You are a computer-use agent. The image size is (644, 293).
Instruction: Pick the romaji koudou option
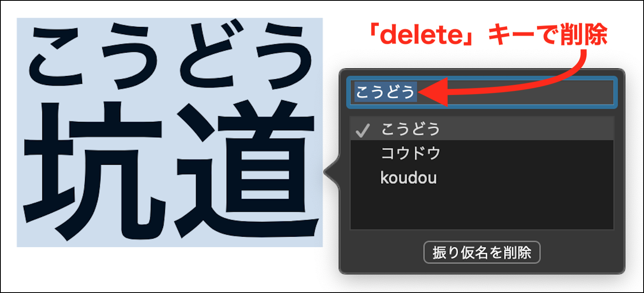click(482, 178)
